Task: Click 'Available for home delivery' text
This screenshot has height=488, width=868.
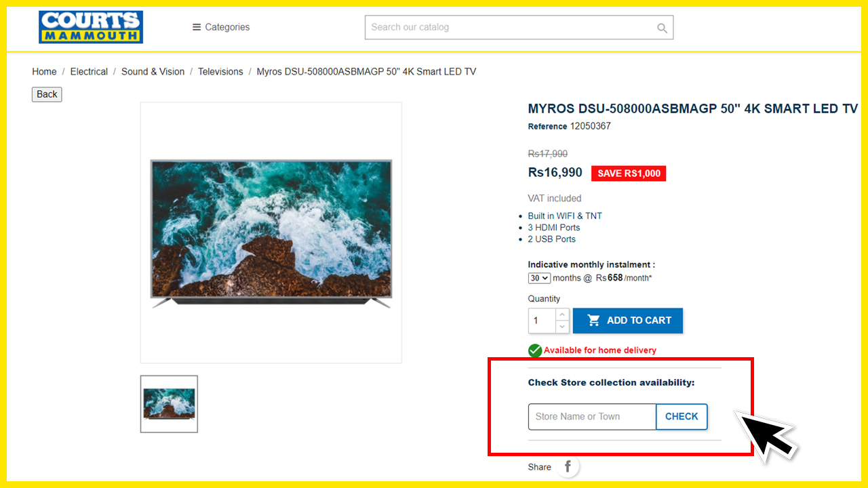Action: (600, 350)
